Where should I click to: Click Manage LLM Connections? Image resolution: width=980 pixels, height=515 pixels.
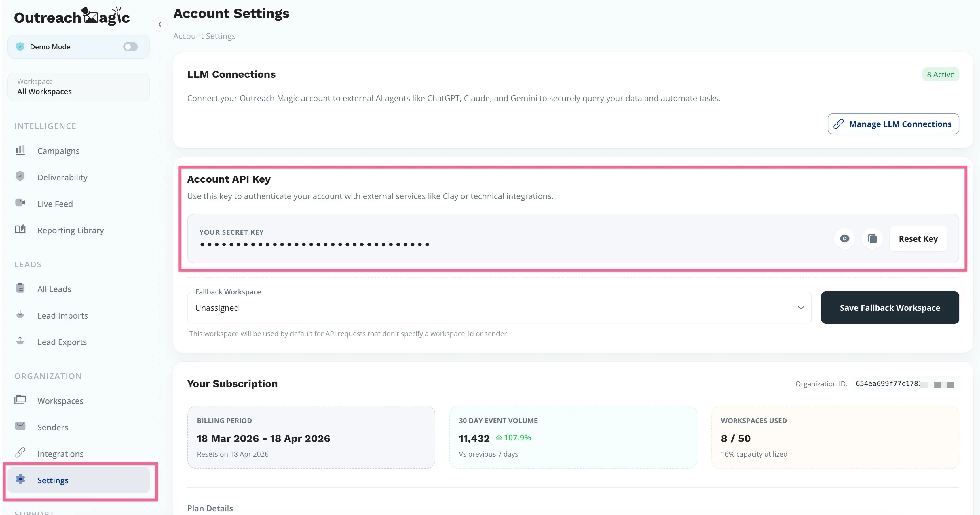coord(893,124)
